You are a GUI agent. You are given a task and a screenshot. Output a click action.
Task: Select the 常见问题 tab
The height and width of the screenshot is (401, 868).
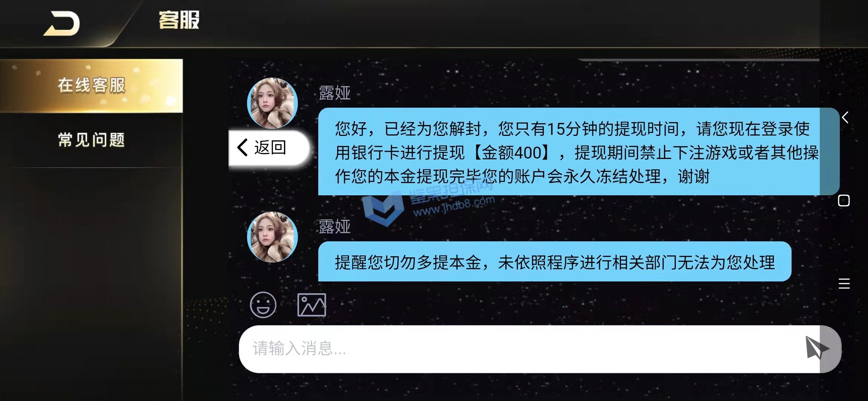point(91,140)
